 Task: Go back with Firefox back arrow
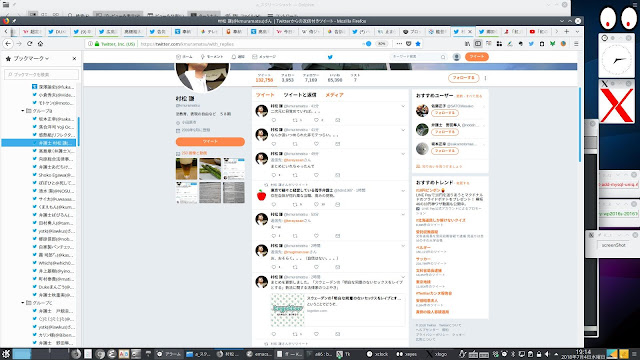(8, 44)
